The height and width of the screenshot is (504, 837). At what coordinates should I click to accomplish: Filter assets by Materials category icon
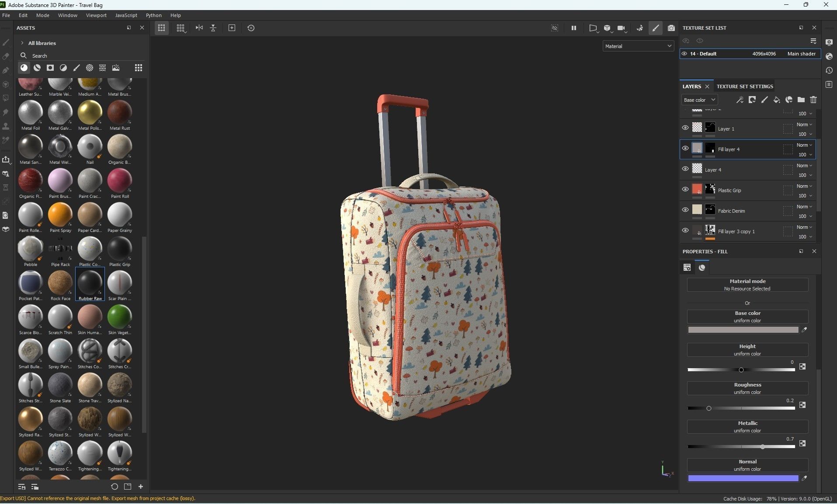click(24, 68)
